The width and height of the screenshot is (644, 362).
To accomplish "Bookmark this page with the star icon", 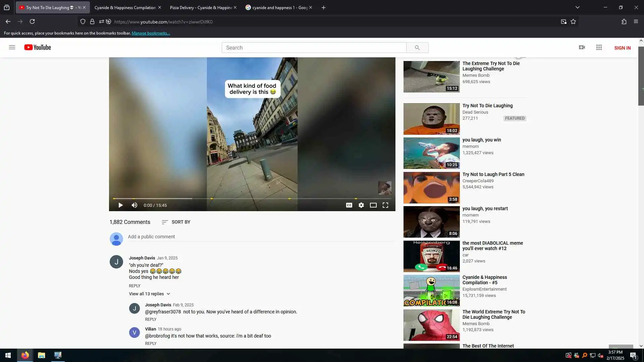I will [573, 21].
